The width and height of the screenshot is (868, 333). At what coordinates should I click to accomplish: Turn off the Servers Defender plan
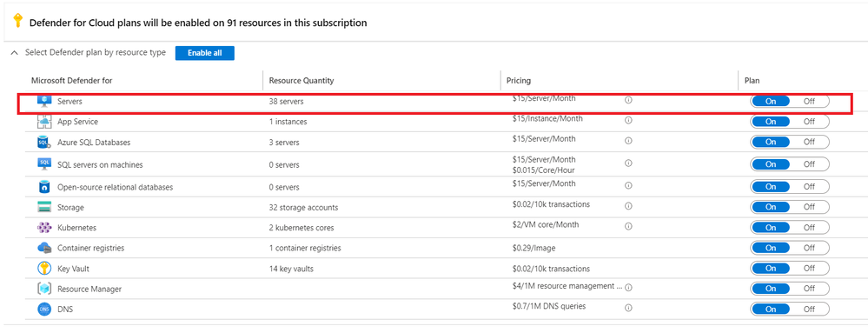809,102
